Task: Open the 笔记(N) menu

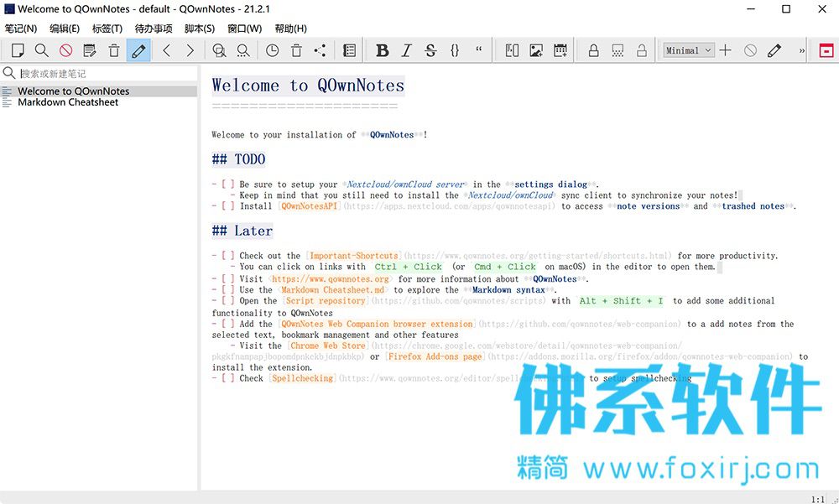Action: point(21,29)
